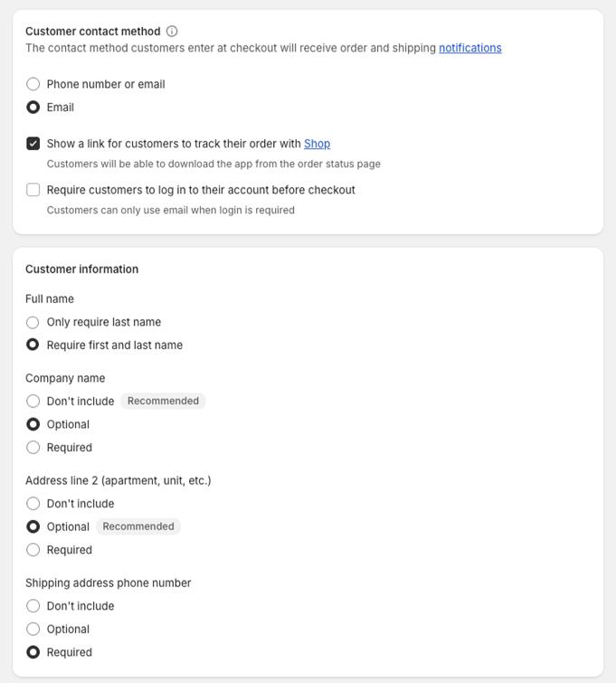This screenshot has width=616, height=683.
Task: Open the Shop link
Action: tap(317, 144)
